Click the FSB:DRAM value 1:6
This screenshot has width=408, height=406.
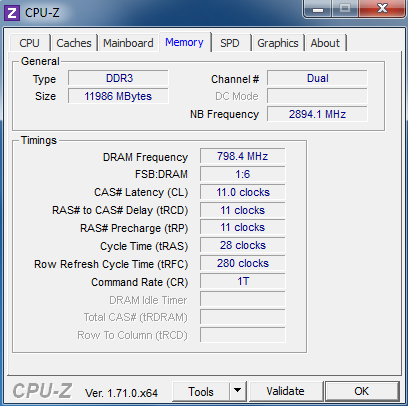click(243, 174)
